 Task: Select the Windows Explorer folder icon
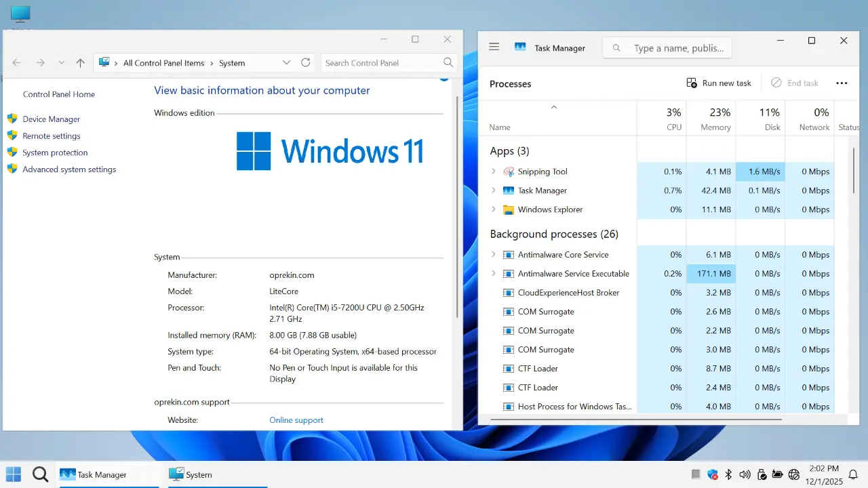(x=509, y=209)
